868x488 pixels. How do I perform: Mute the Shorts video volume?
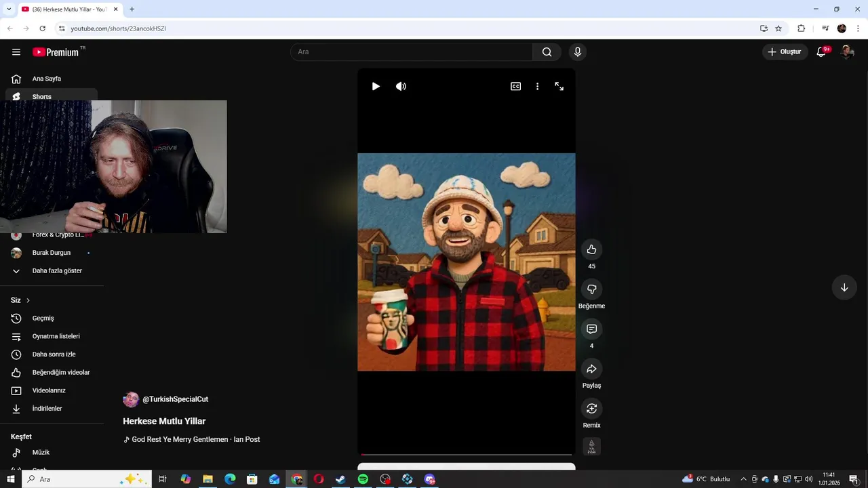[x=401, y=86]
